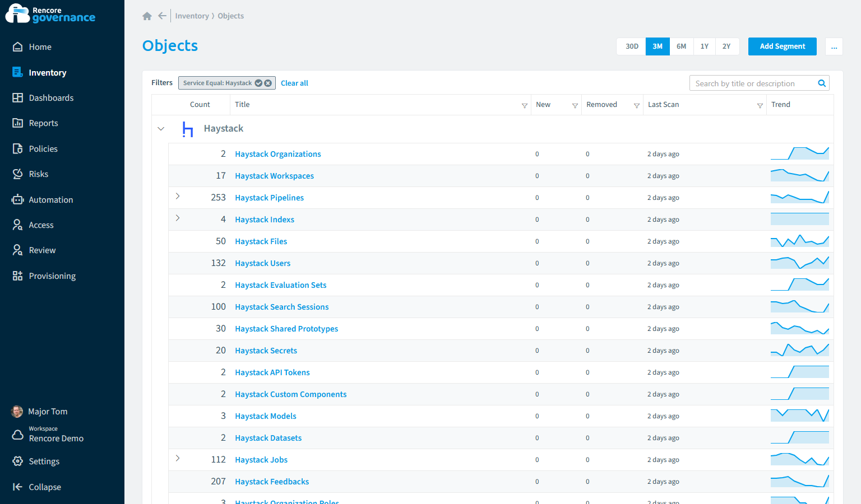Open the Haystack Users link
Screen dimensions: 861x504
pos(263,263)
